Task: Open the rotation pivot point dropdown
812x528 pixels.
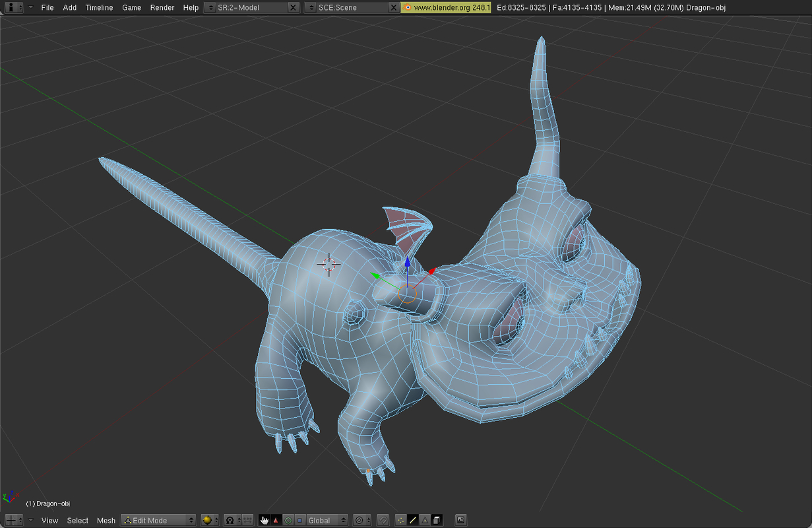Action: tap(361, 520)
